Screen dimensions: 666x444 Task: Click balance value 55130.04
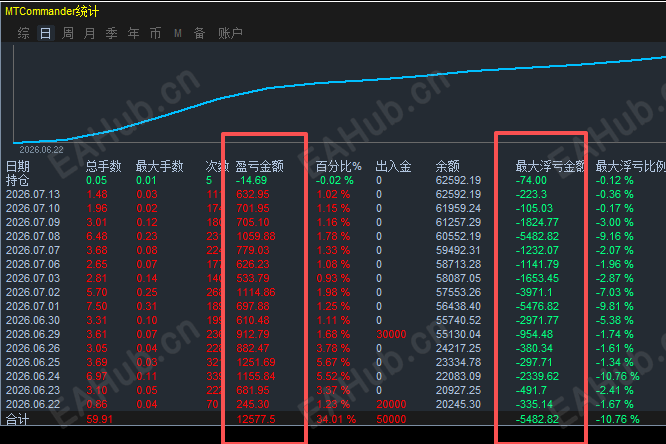[458, 334]
